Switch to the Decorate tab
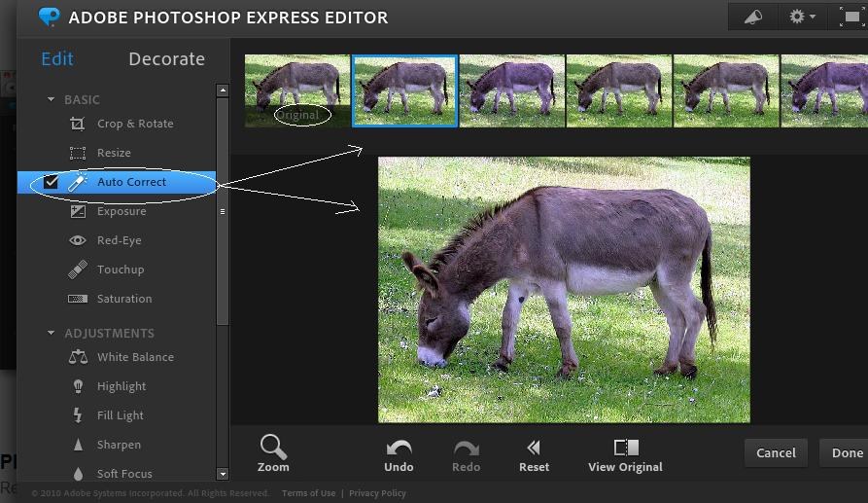Image resolution: width=868 pixels, height=503 pixels. coord(166,59)
